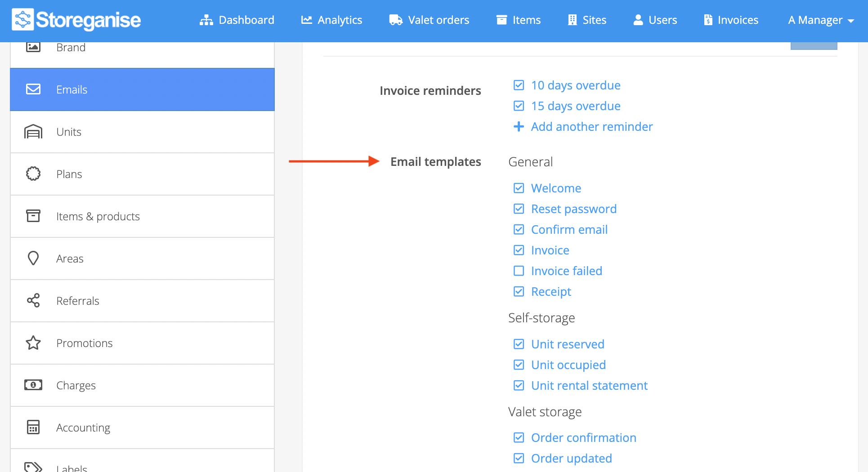The height and width of the screenshot is (472, 868).
Task: Open Users in top navigation
Action: pyautogui.click(x=655, y=20)
